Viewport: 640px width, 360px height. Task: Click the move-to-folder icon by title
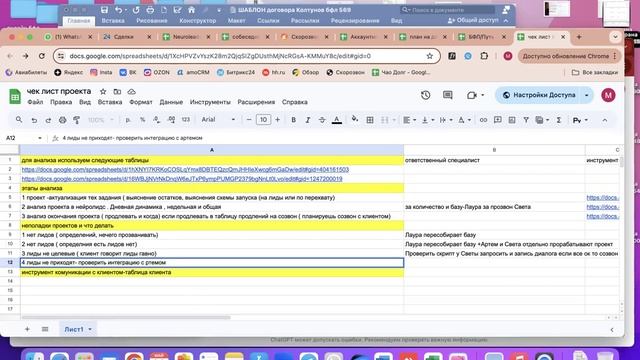pos(117,91)
